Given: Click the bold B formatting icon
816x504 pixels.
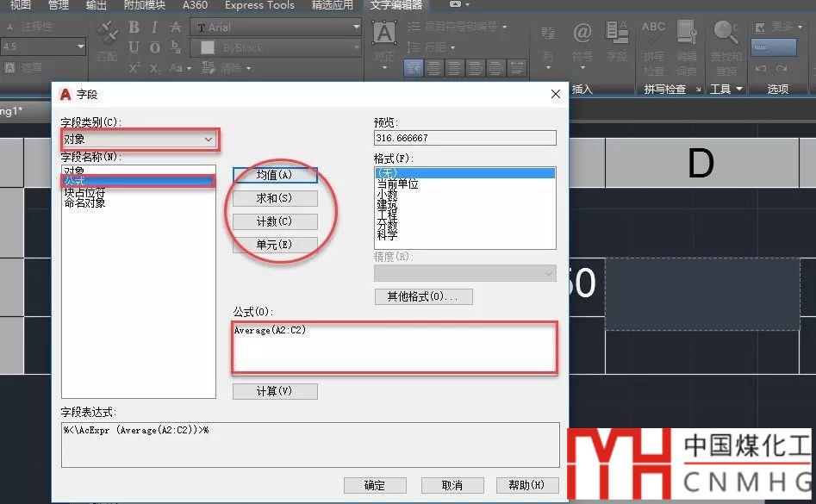Looking at the screenshot, I should pos(134,28).
